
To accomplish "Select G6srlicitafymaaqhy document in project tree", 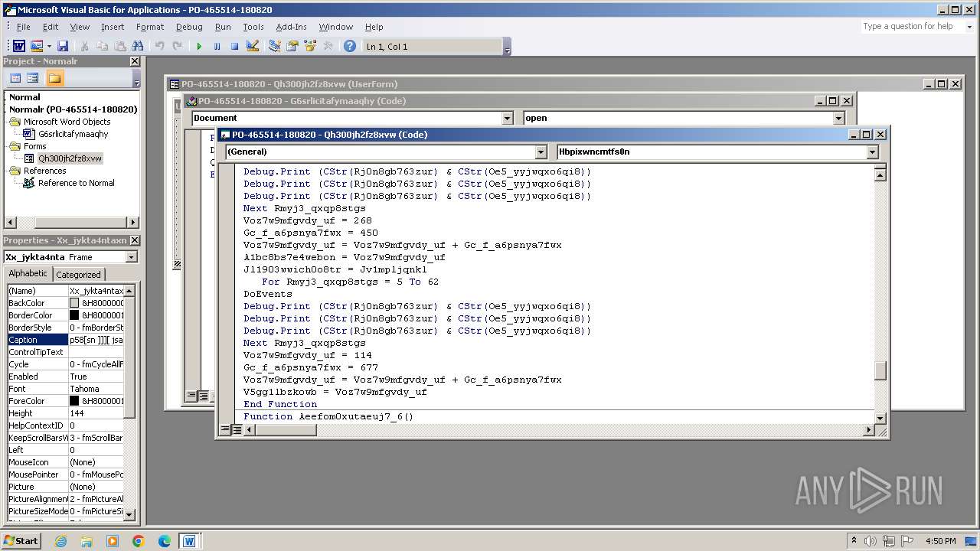I will pyautogui.click(x=73, y=134).
